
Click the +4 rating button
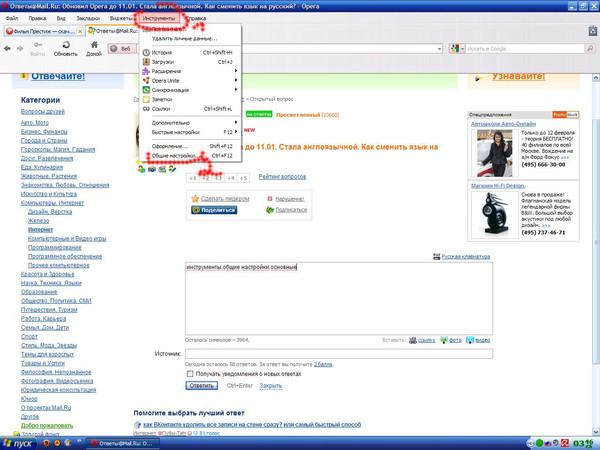pos(230,178)
